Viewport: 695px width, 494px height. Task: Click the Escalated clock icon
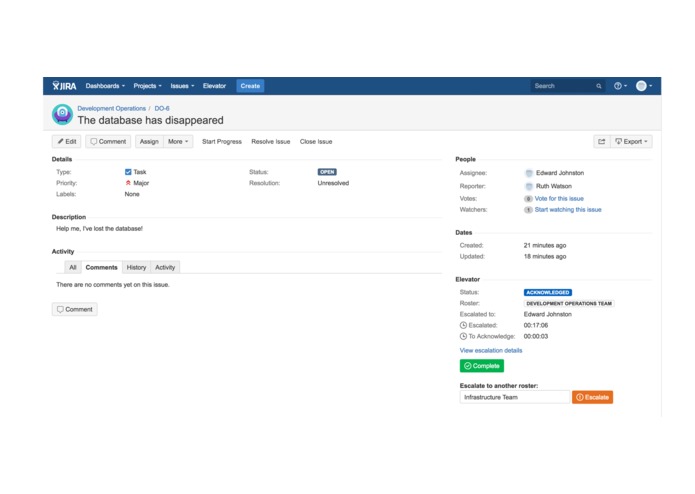(463, 325)
